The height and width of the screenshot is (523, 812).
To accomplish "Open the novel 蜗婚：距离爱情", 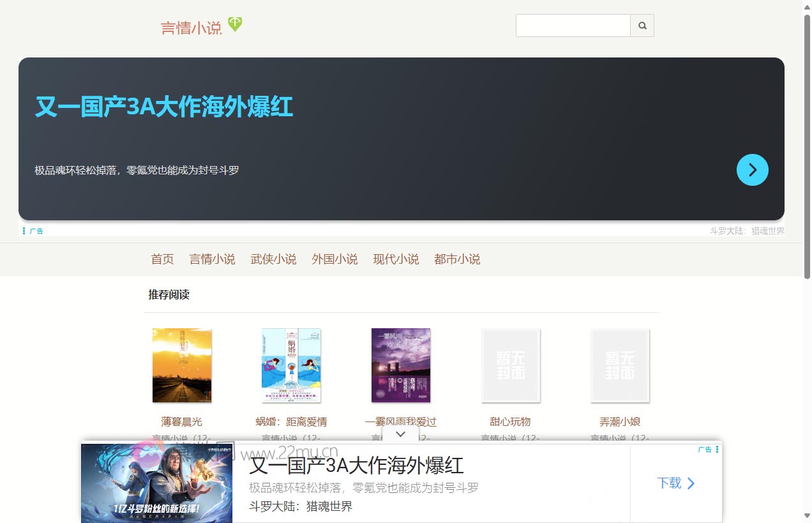I will (x=291, y=421).
